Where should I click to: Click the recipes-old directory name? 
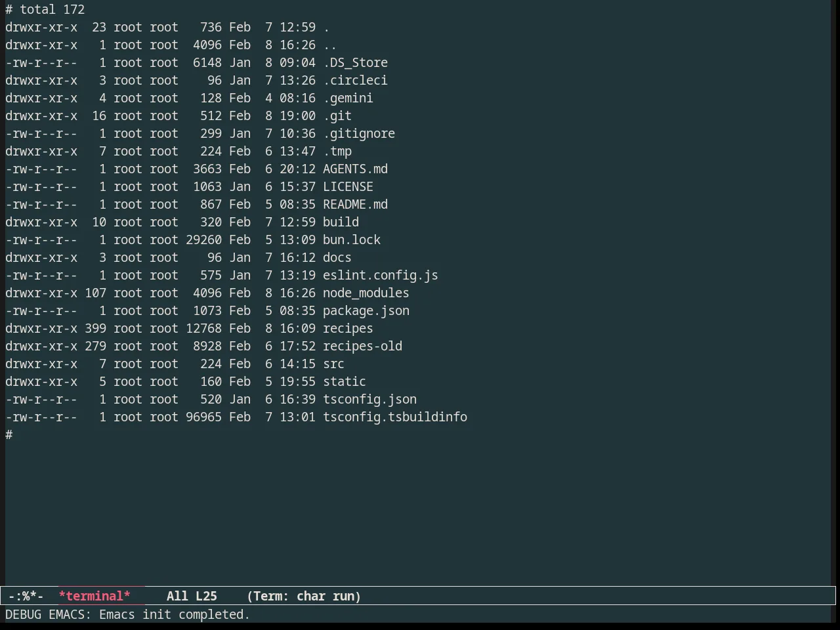click(362, 346)
